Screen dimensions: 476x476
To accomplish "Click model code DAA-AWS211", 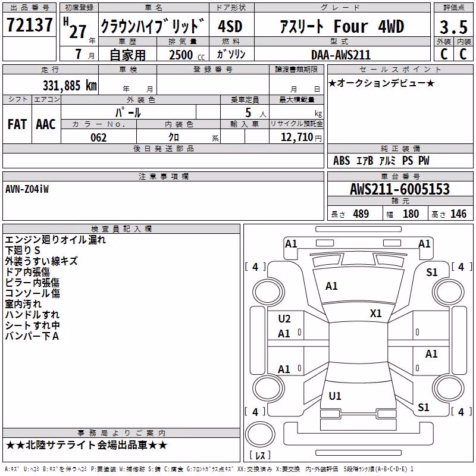I will (x=341, y=55).
